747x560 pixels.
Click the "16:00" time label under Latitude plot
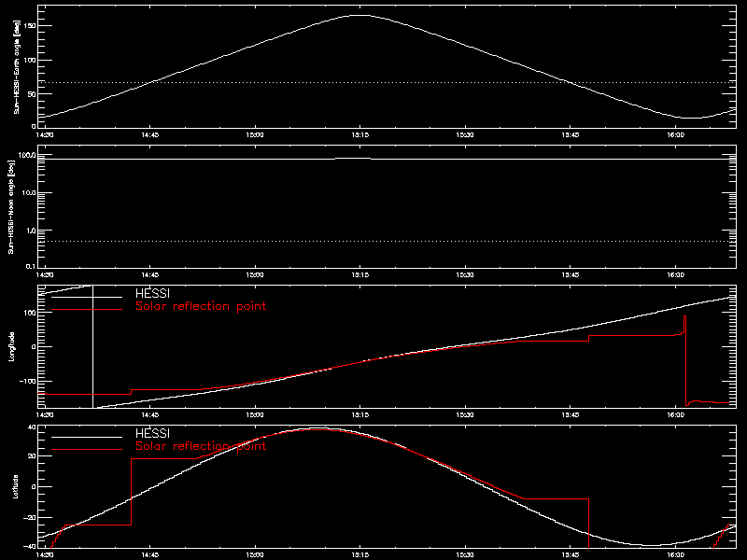pos(675,555)
